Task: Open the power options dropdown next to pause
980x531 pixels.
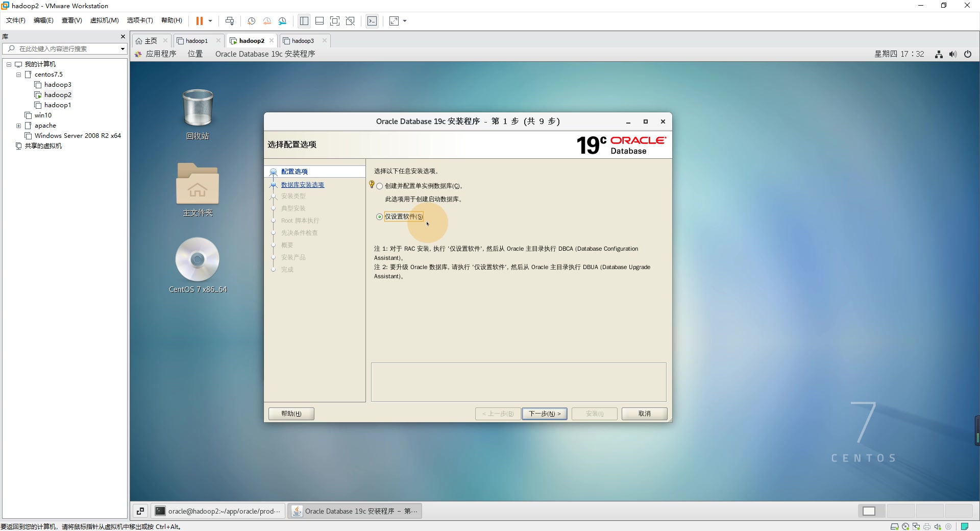Action: pyautogui.click(x=210, y=21)
